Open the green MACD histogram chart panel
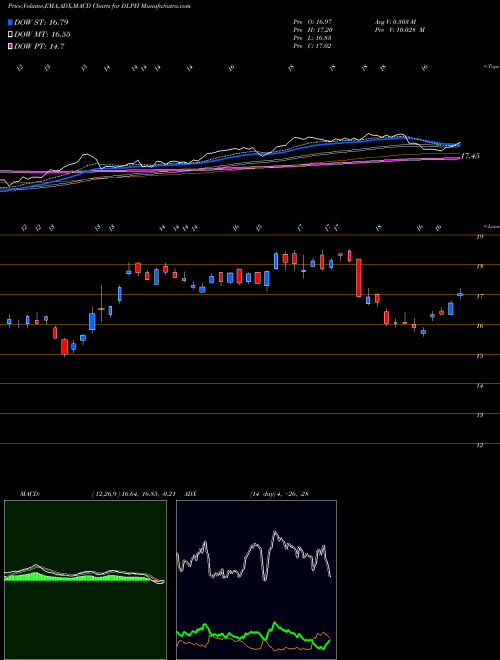This screenshot has width=500, height=660. pyautogui.click(x=85, y=580)
